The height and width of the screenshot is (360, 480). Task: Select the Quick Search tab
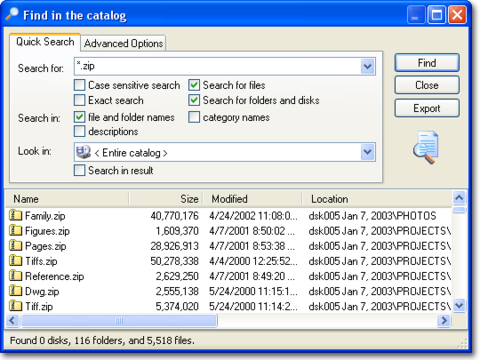pos(45,42)
